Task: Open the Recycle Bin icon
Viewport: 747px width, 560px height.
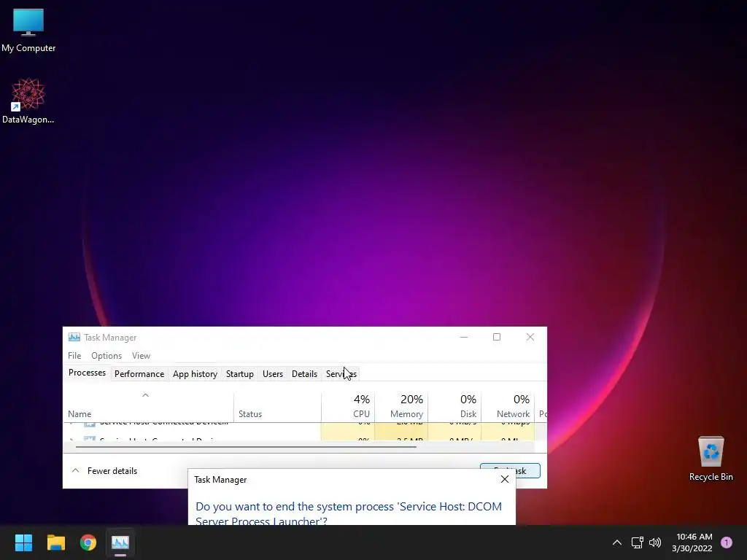Action: tap(711, 459)
